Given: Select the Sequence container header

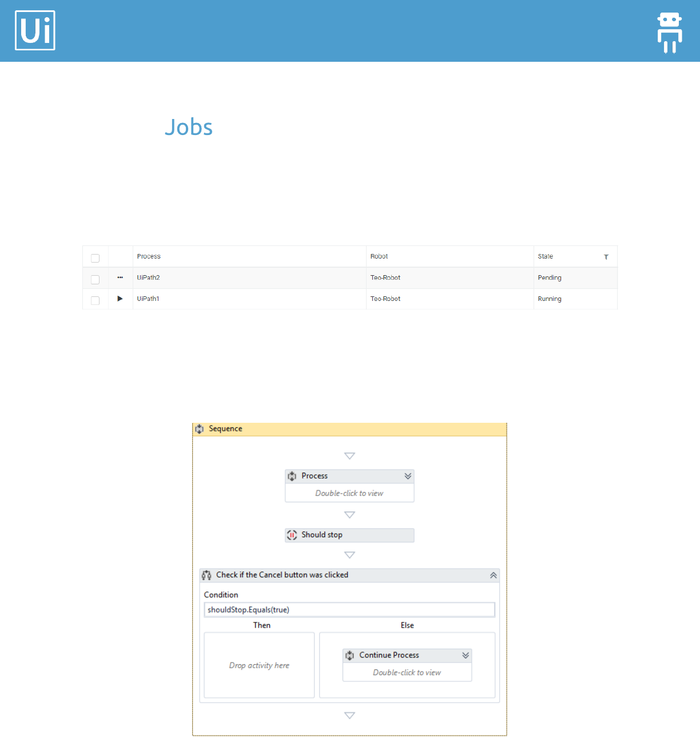Looking at the screenshot, I should tap(349, 429).
